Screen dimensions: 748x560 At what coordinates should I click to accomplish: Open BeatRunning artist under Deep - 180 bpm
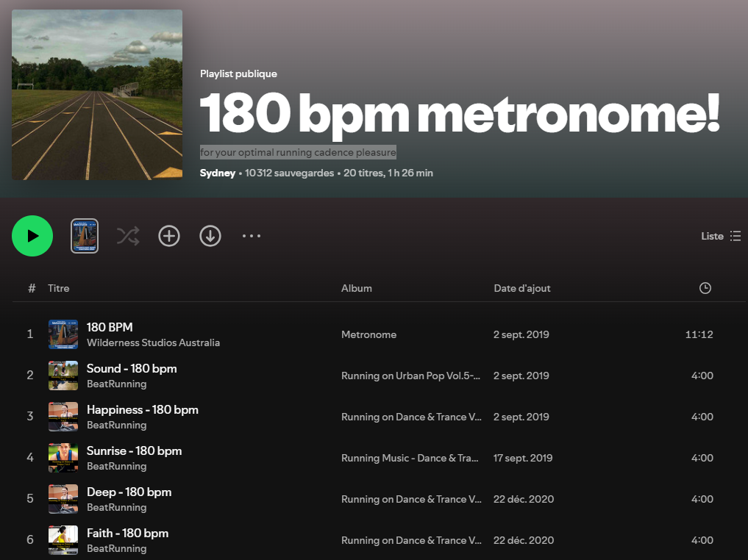click(116, 507)
